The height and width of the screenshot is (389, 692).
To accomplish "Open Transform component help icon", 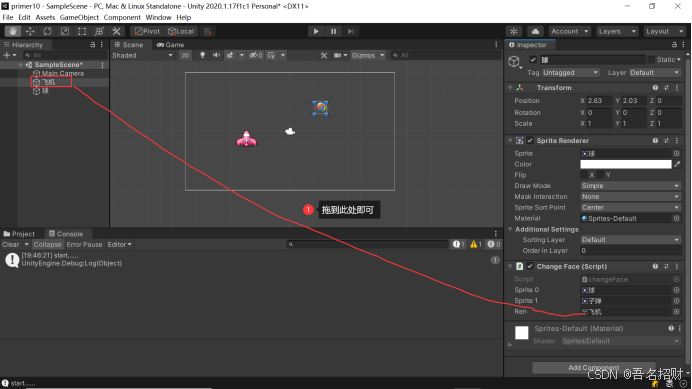I will click(x=655, y=87).
